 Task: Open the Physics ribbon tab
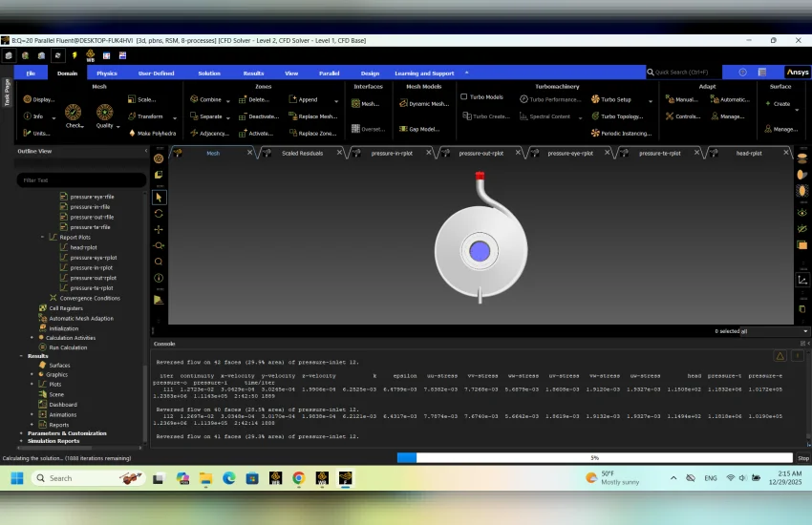107,73
